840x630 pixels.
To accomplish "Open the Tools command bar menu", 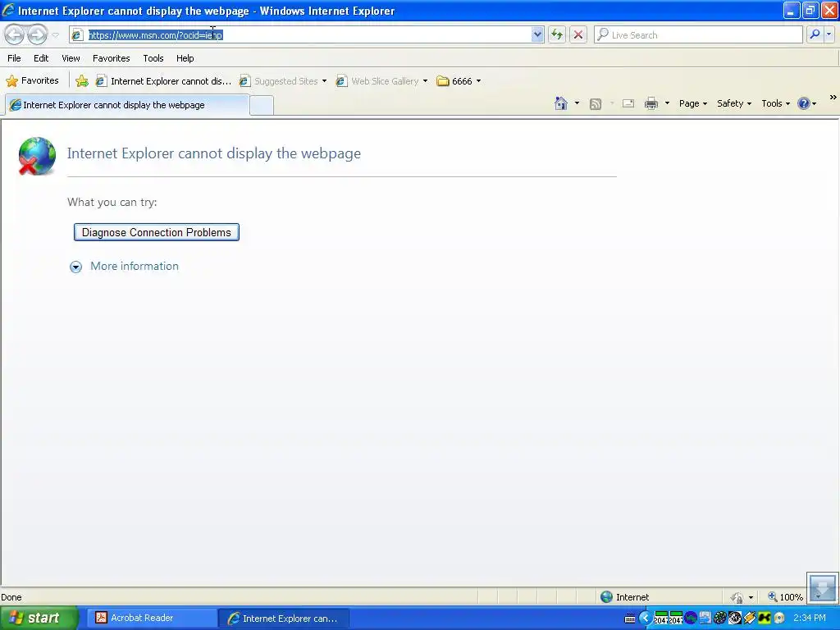I will [x=775, y=103].
